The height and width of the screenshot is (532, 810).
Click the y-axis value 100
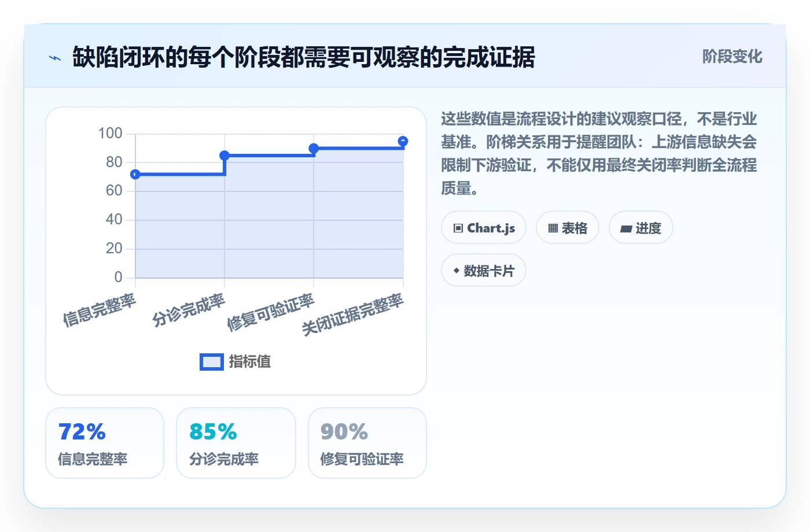tap(110, 134)
